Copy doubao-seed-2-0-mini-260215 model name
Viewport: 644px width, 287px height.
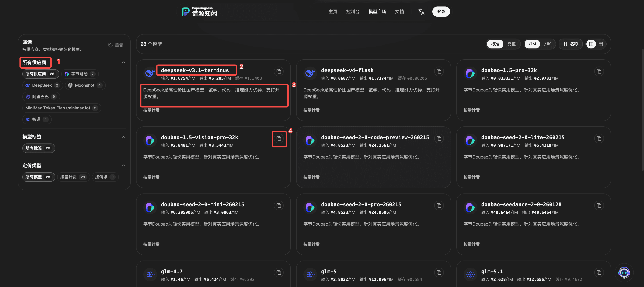click(279, 205)
